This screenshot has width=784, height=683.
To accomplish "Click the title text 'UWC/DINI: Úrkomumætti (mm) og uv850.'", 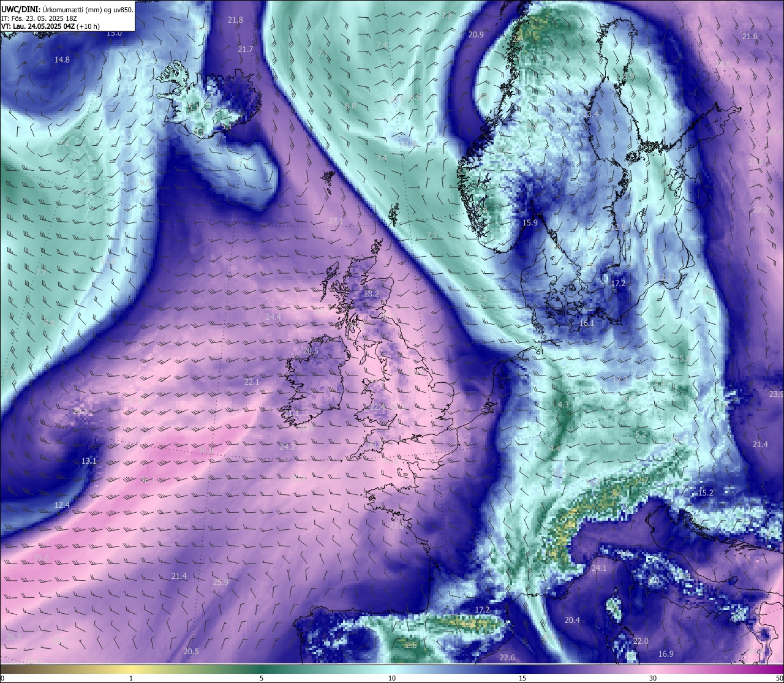I will [67, 9].
